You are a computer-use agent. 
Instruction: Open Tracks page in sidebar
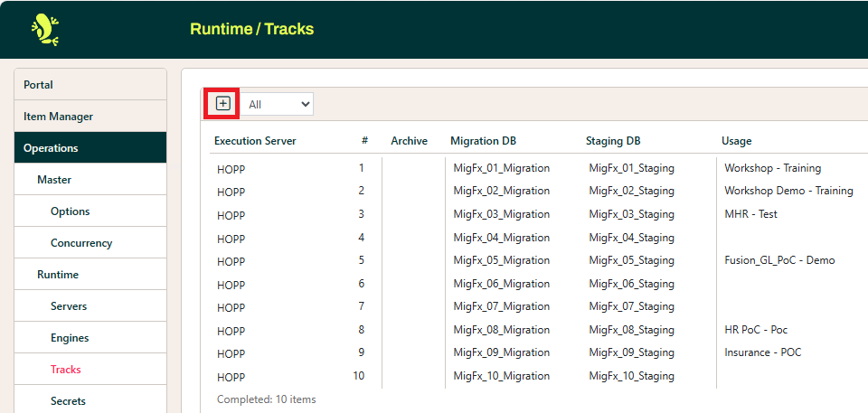(90, 369)
